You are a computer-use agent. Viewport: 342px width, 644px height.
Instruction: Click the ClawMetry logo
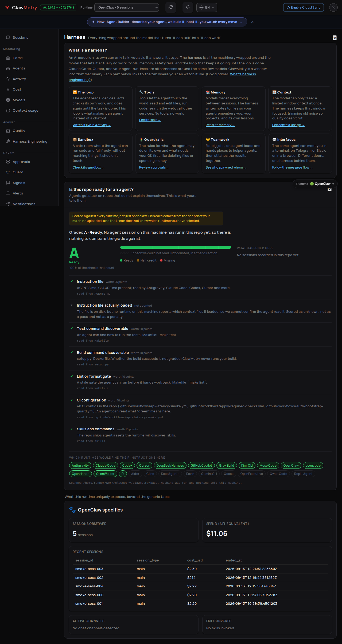pos(21,7)
